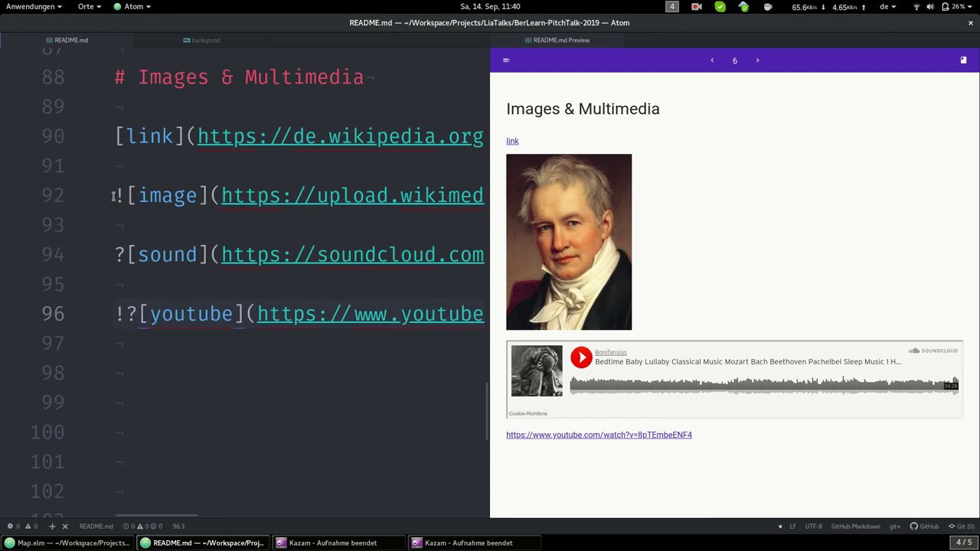Switch to the backup.md tab
This screenshot has height=551, width=980.
(202, 40)
